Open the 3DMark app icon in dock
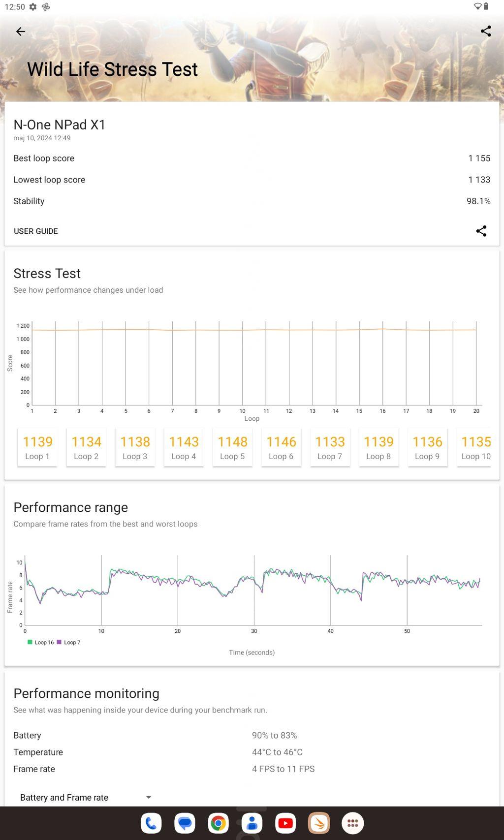 319,823
